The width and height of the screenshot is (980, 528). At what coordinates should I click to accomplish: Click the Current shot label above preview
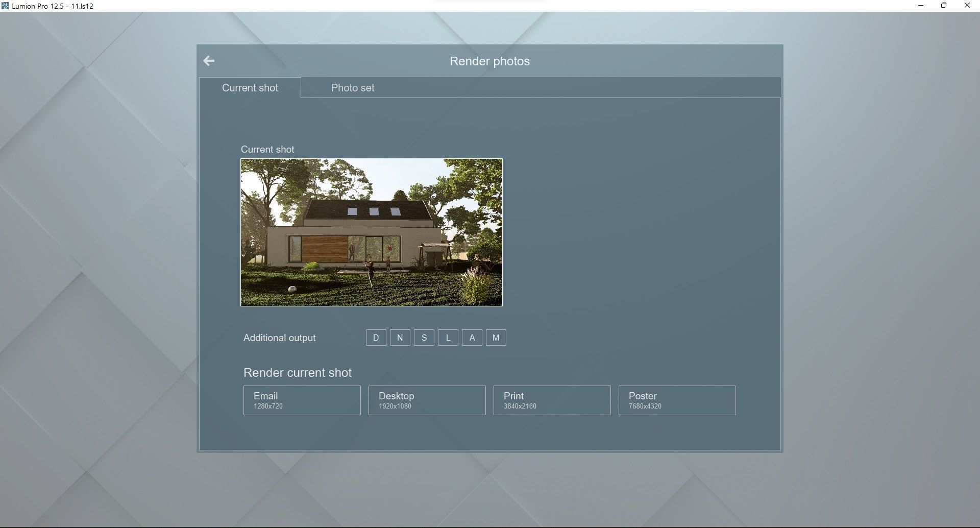pyautogui.click(x=267, y=150)
